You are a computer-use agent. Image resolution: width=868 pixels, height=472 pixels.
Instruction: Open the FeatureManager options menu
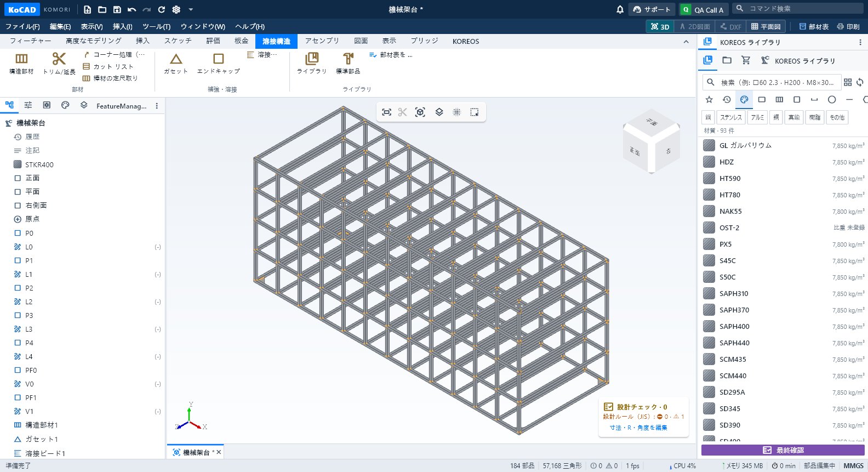[x=157, y=106]
